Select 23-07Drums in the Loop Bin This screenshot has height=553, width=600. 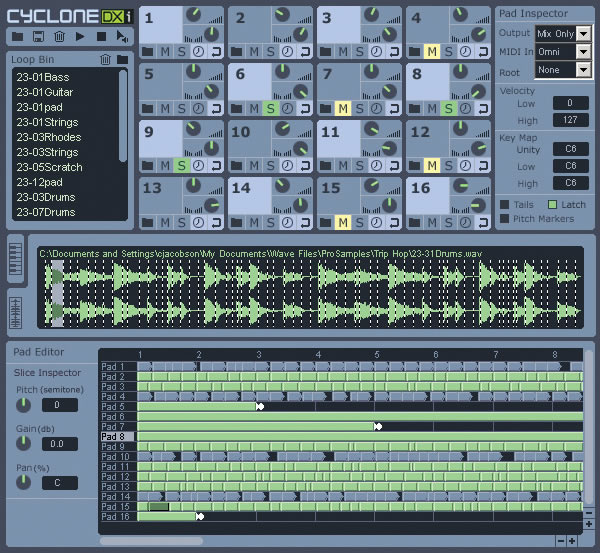click(46, 212)
